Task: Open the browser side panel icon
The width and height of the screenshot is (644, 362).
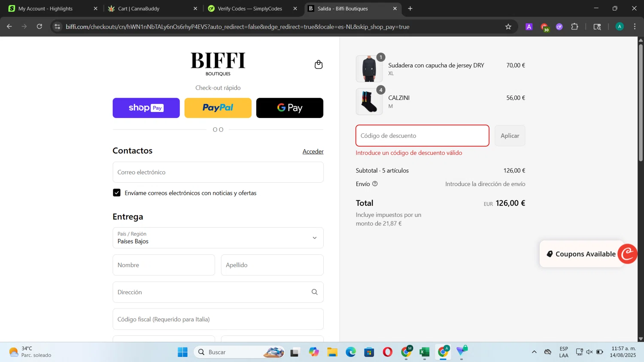Action: click(x=597, y=27)
